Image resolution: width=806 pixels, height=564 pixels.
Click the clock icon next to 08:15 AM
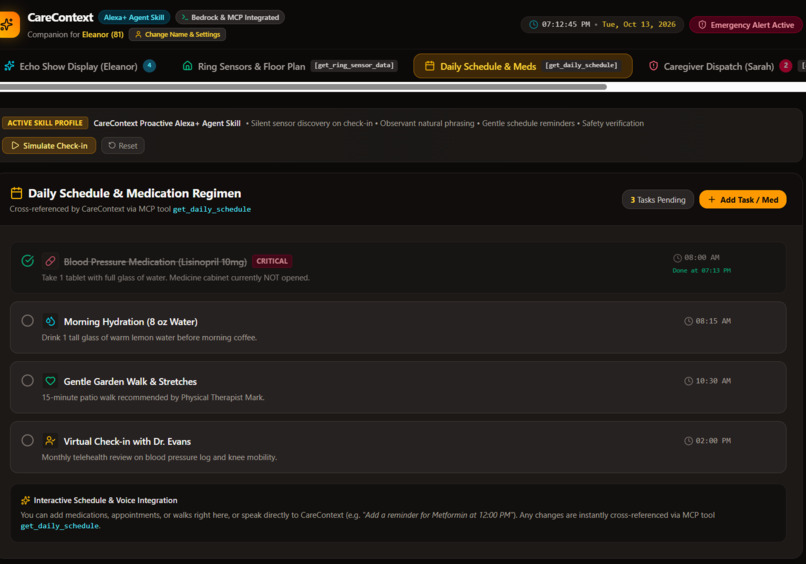688,321
